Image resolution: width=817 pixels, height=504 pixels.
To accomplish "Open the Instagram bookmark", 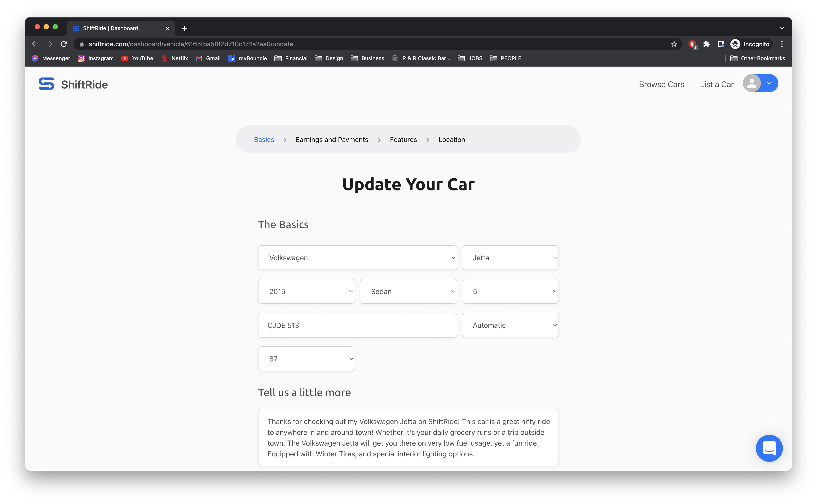I will coord(96,58).
